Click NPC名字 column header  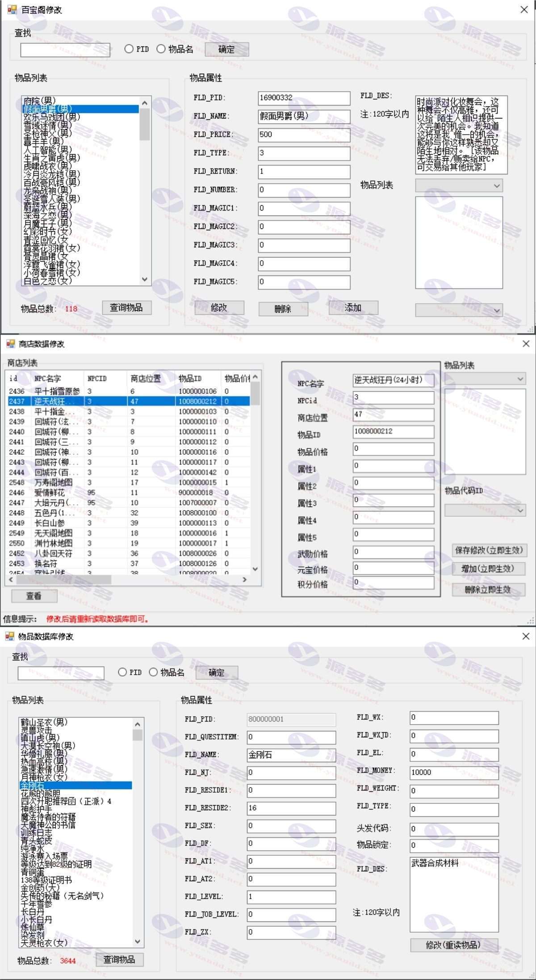pos(58,378)
